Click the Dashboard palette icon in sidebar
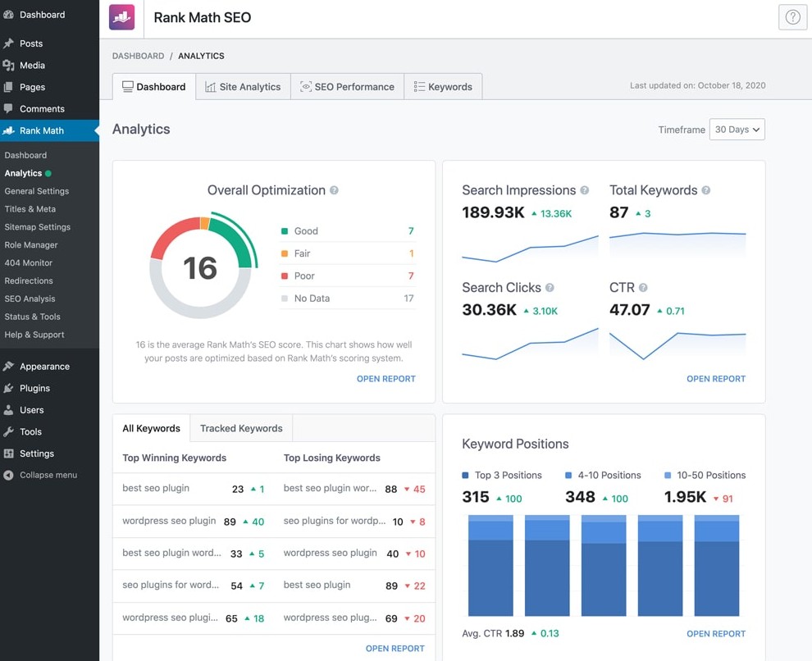This screenshot has width=812, height=661. tap(8, 15)
